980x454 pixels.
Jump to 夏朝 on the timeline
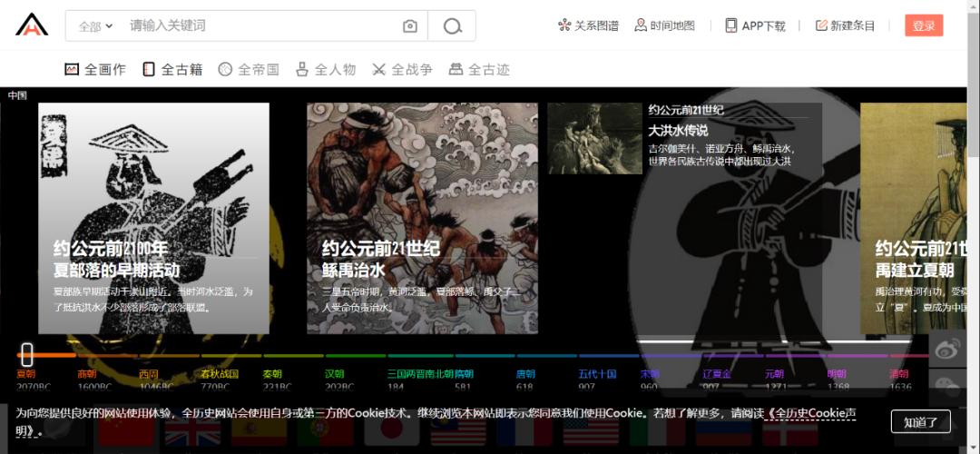(26, 374)
